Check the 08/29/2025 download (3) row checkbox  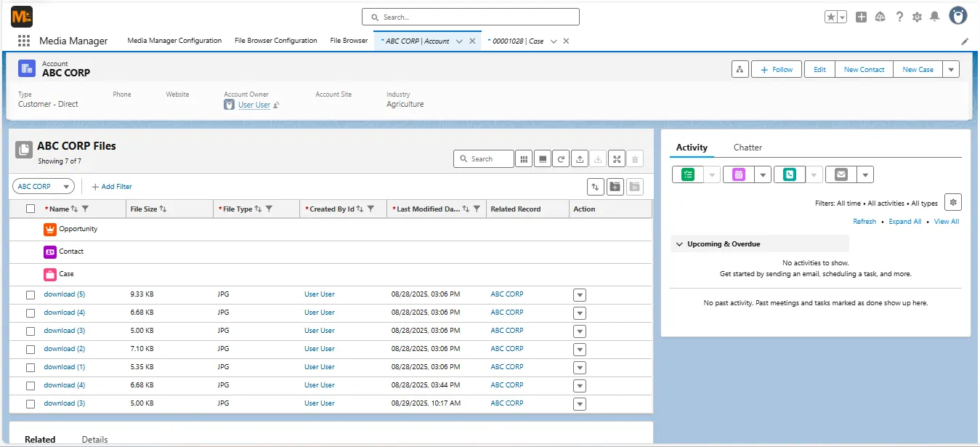[31, 404]
